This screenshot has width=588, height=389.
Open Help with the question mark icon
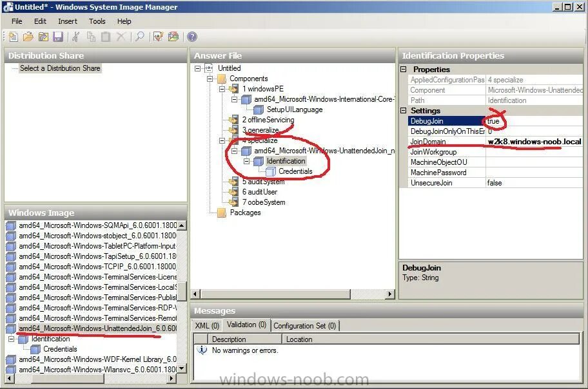(x=192, y=37)
